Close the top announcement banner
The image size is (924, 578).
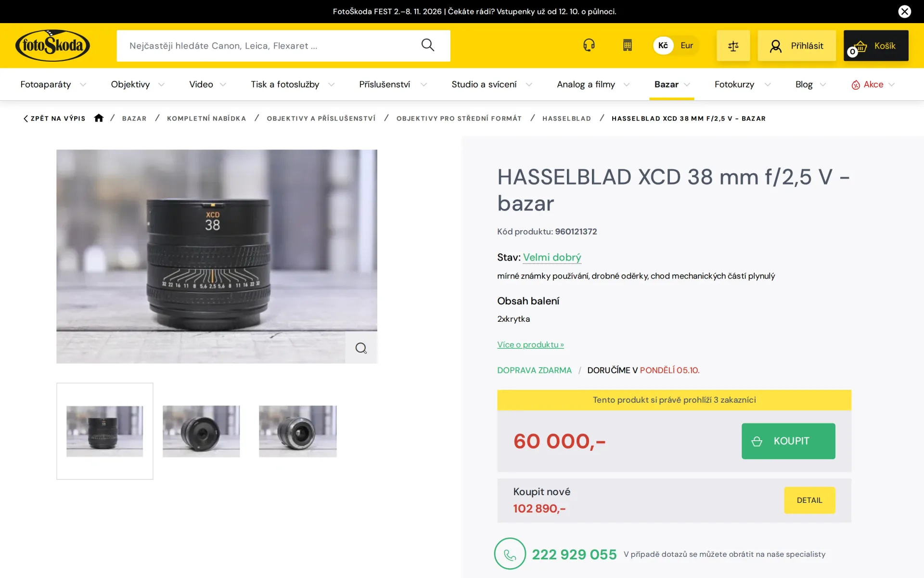click(x=904, y=12)
